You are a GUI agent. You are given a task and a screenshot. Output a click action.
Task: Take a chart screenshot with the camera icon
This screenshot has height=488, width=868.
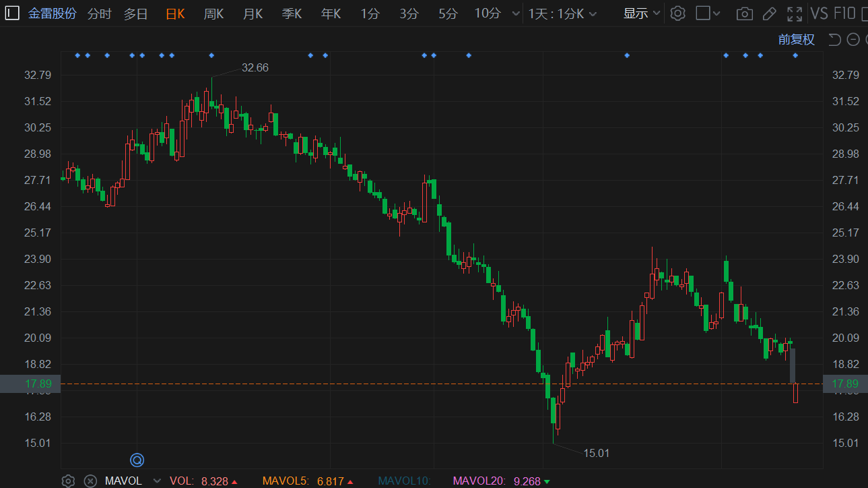[744, 13]
